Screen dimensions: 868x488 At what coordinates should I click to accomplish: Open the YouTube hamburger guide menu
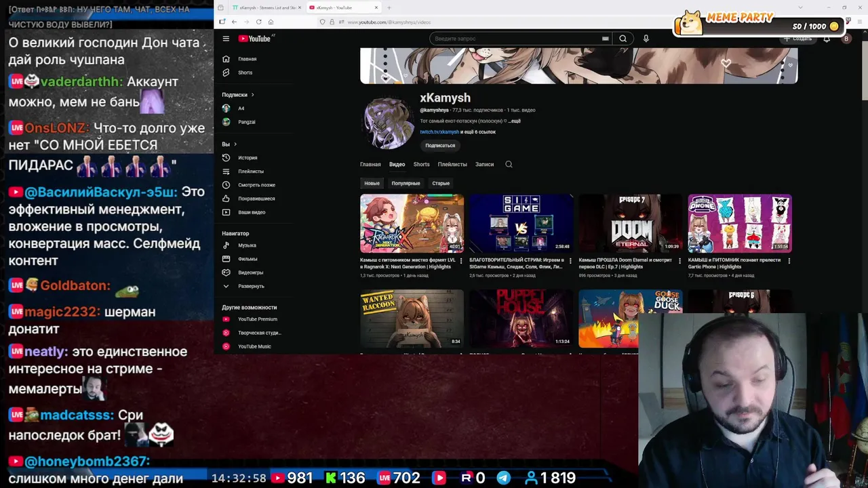click(x=226, y=39)
